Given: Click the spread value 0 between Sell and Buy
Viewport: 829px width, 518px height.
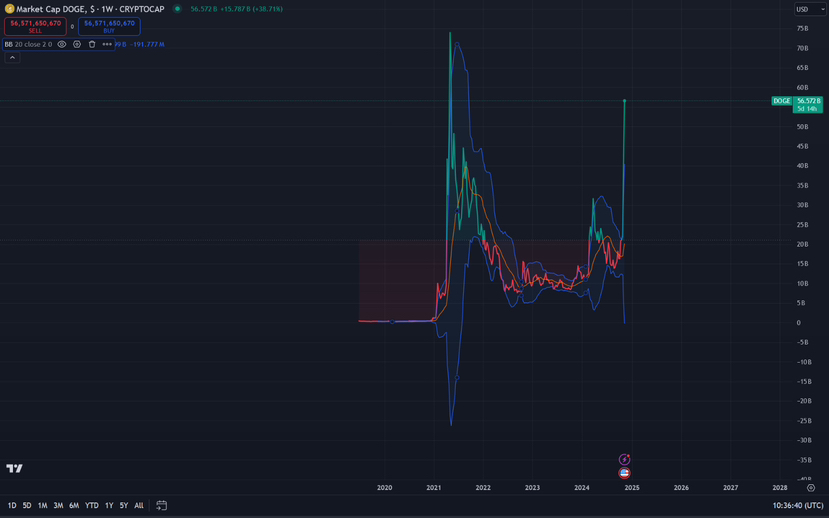Looking at the screenshot, I should point(72,26).
